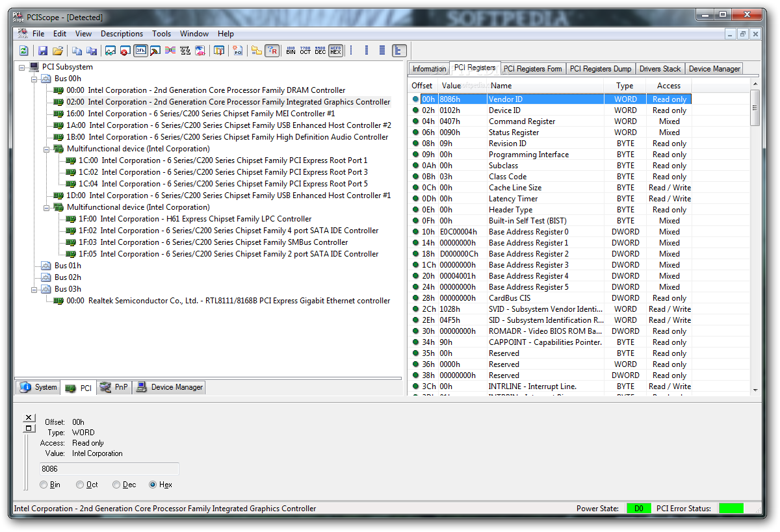
Task: Collapse the Bus 03h node
Action: (34, 289)
